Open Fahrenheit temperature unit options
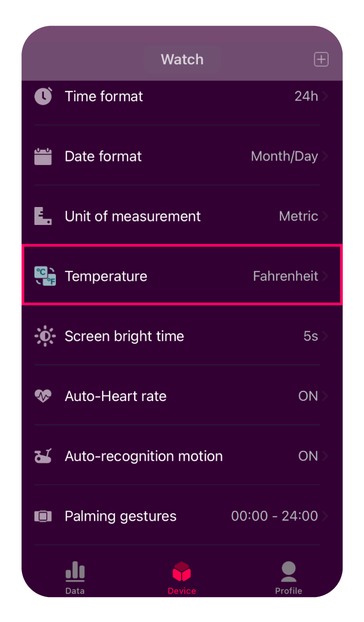The width and height of the screenshot is (364, 622). (x=286, y=276)
